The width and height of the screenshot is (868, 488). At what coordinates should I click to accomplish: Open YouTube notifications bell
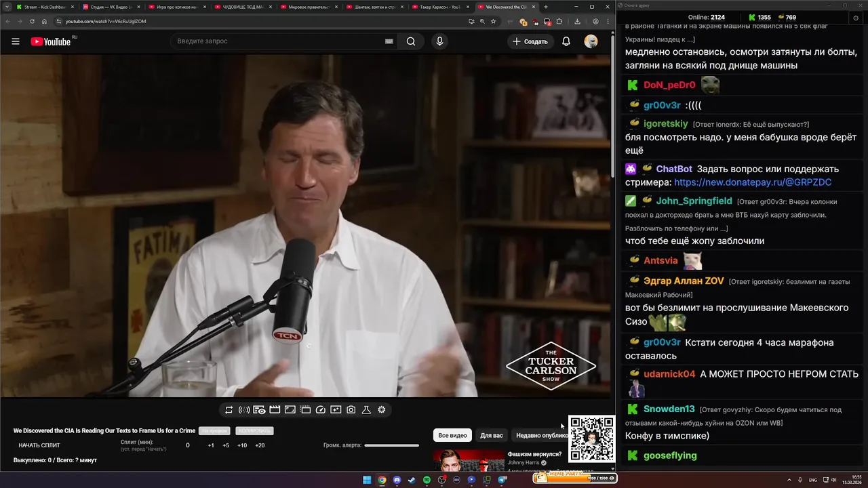566,41
